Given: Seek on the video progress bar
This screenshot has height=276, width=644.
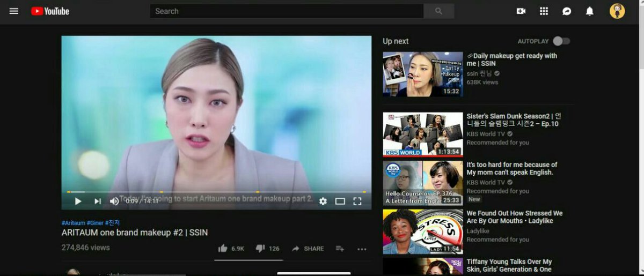Looking at the screenshot, I should coord(216,191).
